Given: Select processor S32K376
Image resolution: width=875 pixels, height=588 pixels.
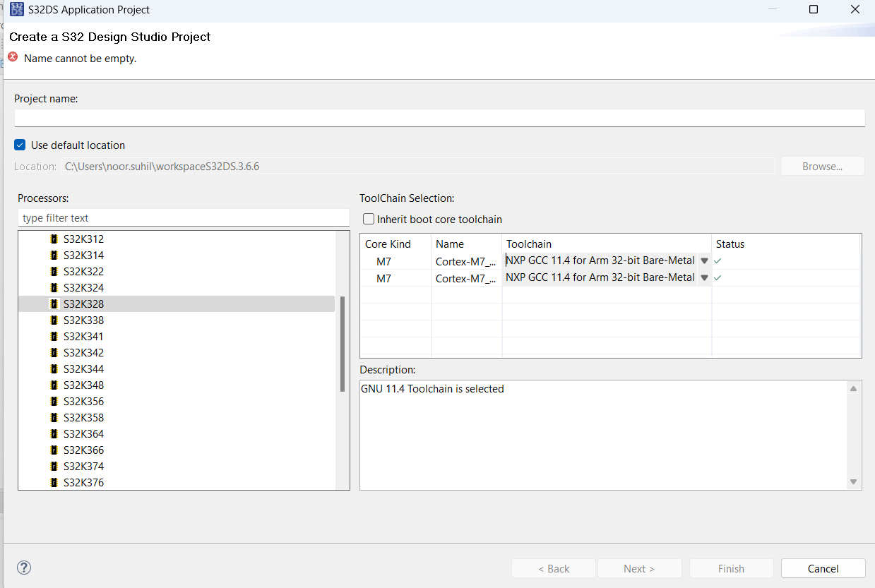Looking at the screenshot, I should tap(83, 483).
